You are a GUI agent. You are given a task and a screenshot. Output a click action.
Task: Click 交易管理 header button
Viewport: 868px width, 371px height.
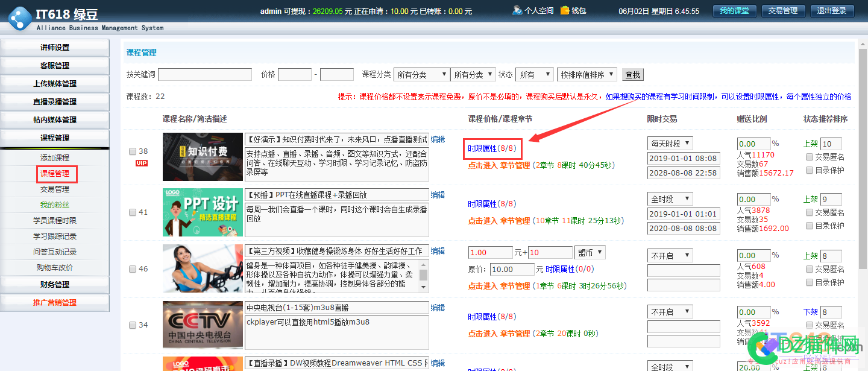click(x=782, y=11)
